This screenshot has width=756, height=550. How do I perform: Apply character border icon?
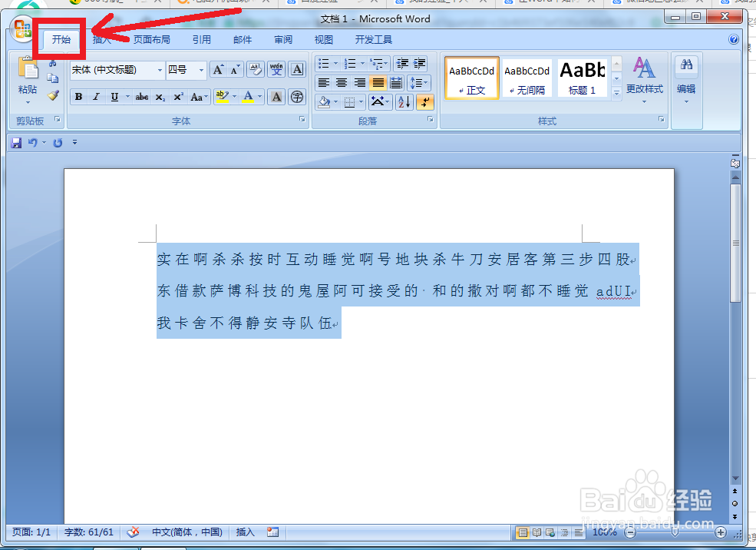298,70
